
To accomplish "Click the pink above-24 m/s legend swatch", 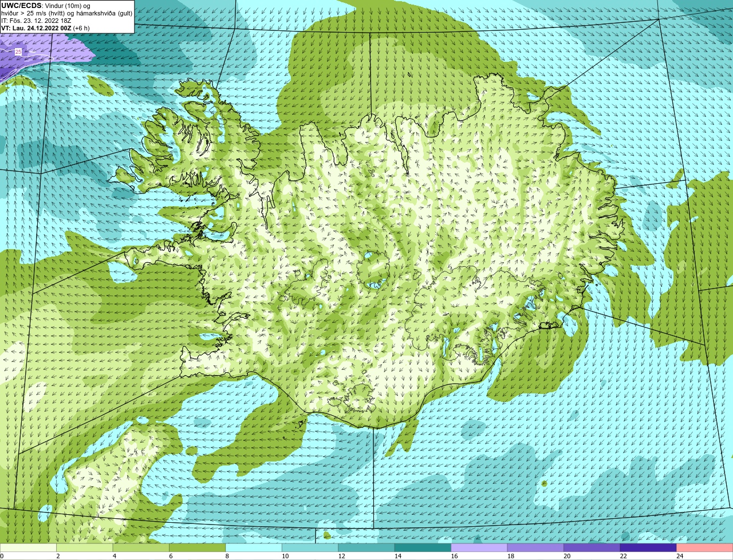I will coord(704,548).
